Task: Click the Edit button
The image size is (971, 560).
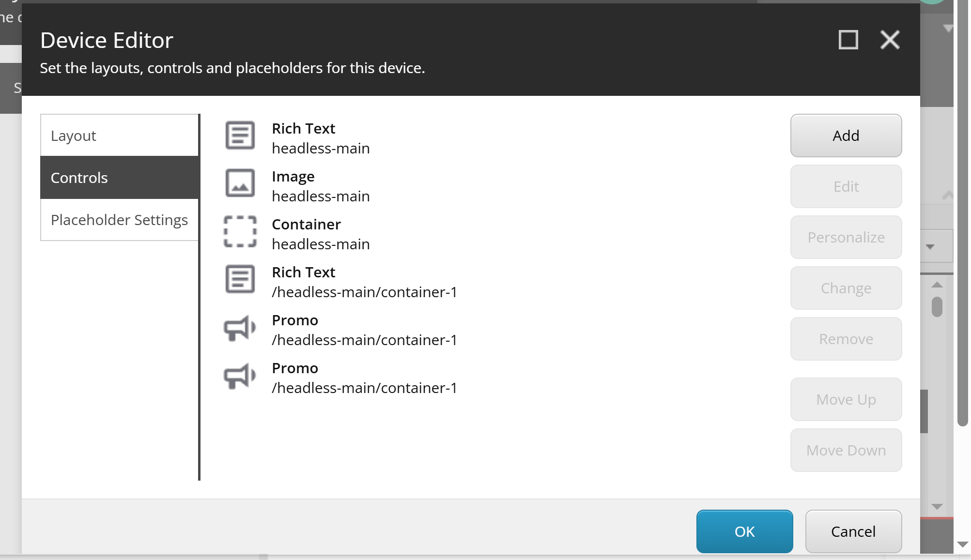Action: coord(846,186)
